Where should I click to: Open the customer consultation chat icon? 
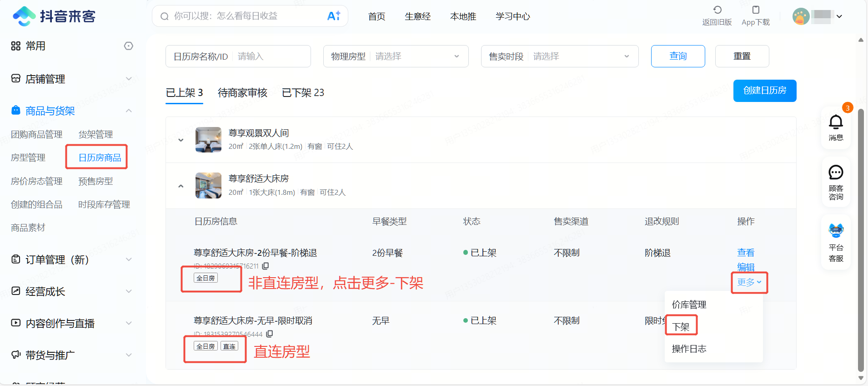coord(836,173)
